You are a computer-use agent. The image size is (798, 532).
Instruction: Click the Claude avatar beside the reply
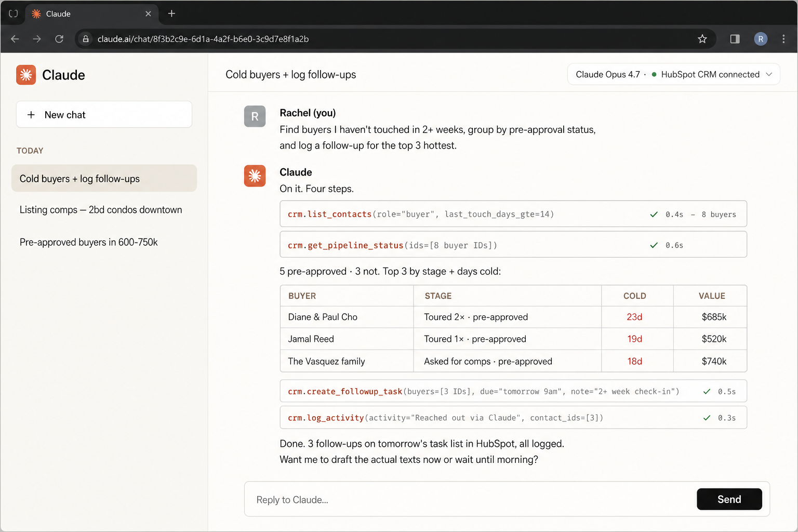click(255, 176)
